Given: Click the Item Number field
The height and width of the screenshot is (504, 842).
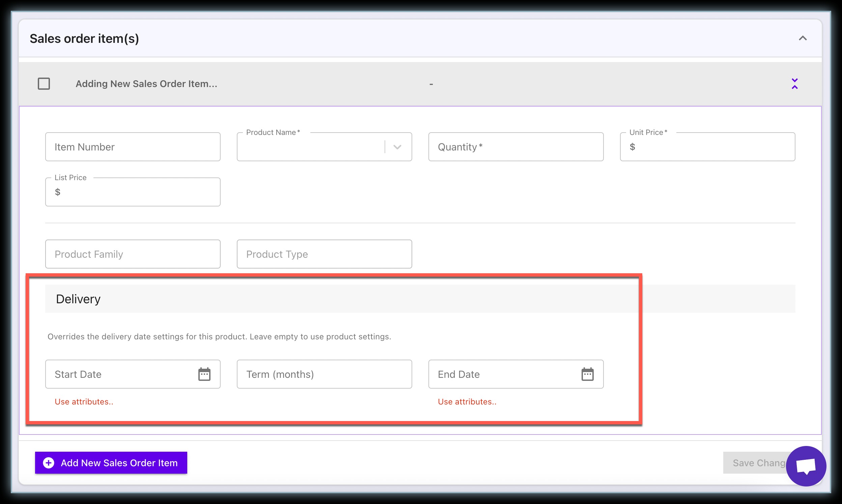Looking at the screenshot, I should pyautogui.click(x=133, y=147).
